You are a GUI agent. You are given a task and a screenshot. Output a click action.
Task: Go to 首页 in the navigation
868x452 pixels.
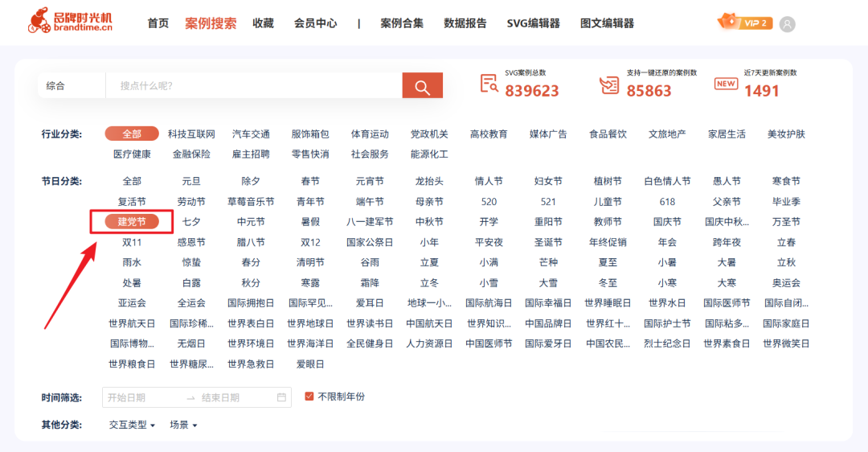click(158, 23)
